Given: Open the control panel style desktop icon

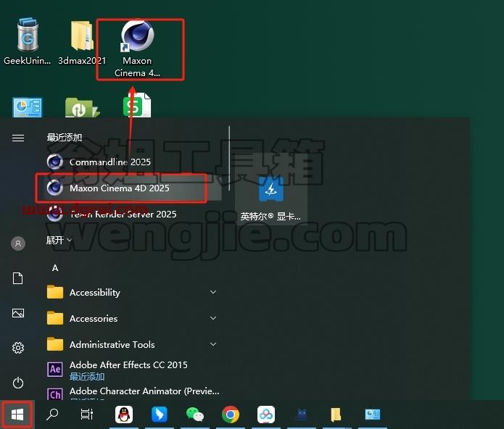Looking at the screenshot, I should (28, 107).
